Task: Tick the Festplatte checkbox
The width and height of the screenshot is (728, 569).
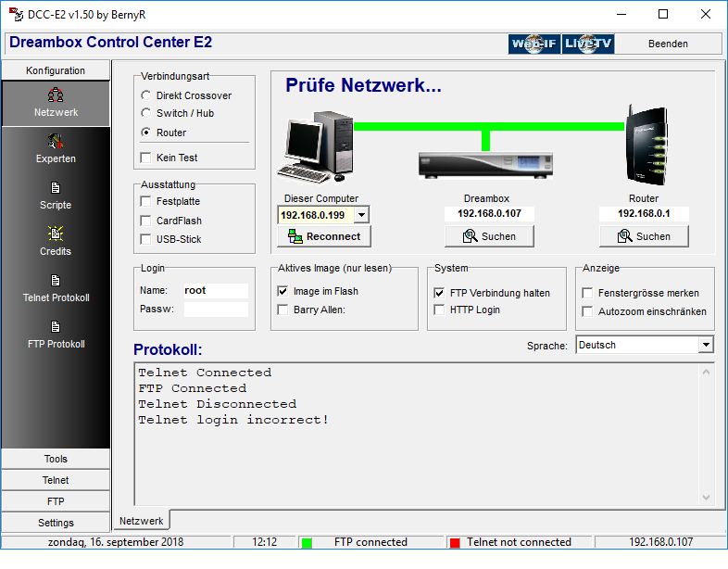Action: [145, 201]
